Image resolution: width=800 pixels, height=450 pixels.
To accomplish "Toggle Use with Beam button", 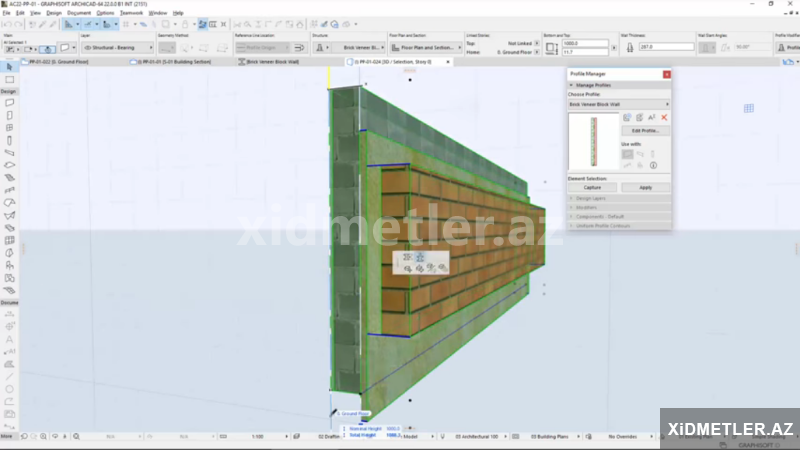I will 639,153.
